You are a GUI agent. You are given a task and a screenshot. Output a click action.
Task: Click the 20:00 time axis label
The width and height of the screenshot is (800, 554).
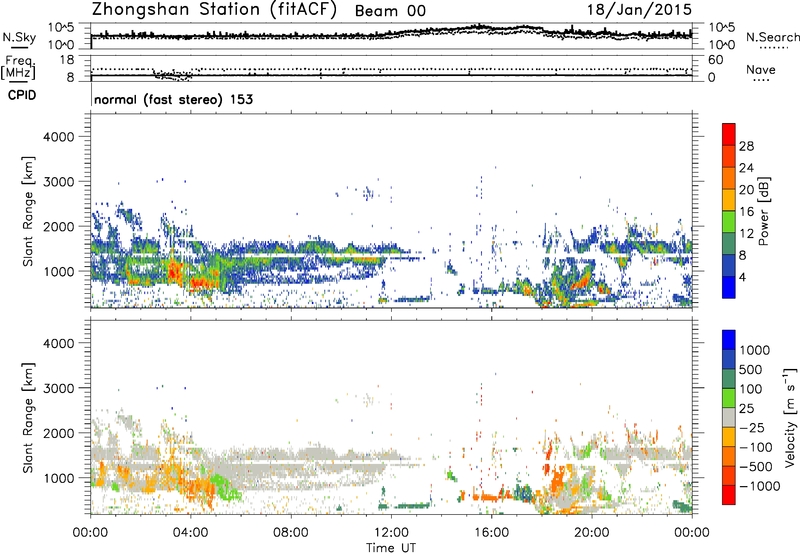point(592,533)
